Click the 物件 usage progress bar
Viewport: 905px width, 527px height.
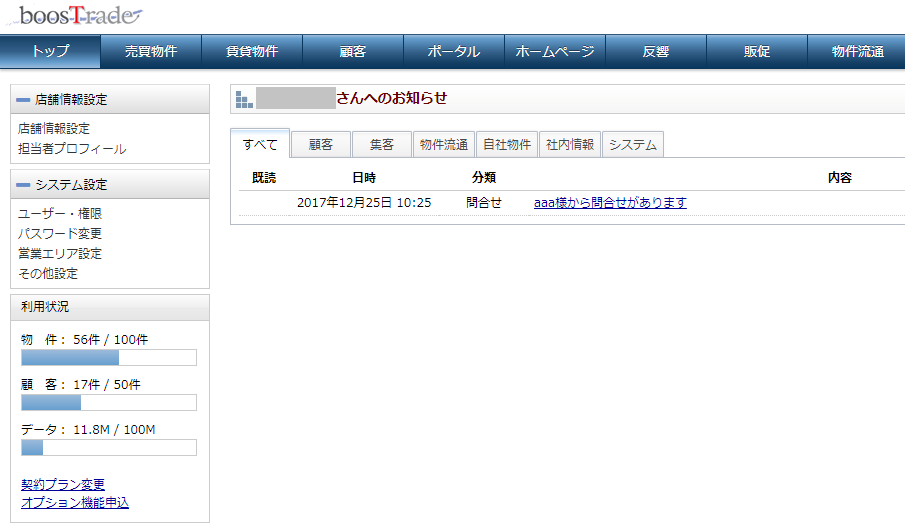tap(108, 358)
